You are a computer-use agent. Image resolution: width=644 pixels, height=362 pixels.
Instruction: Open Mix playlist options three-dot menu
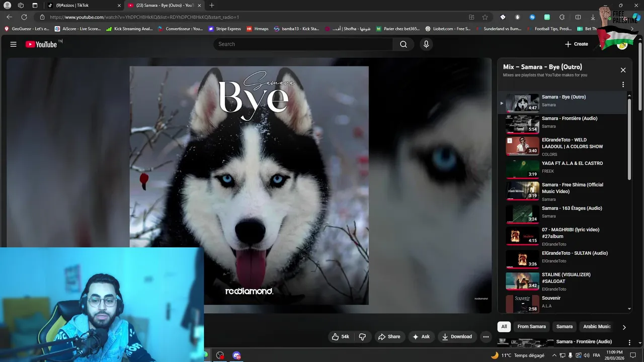click(623, 84)
